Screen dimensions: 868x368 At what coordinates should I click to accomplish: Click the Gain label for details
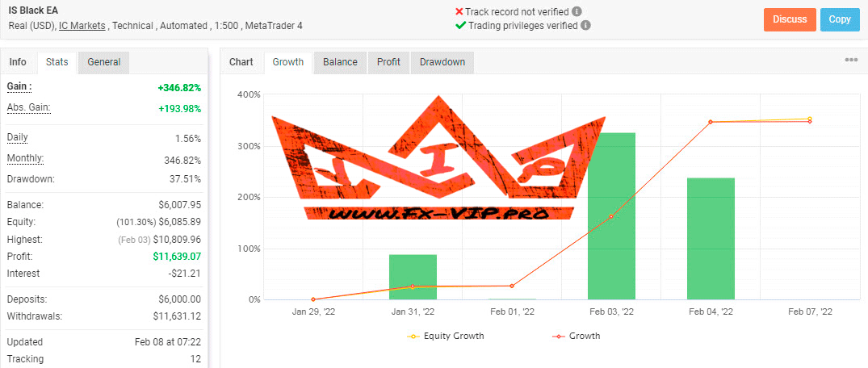tap(19, 86)
